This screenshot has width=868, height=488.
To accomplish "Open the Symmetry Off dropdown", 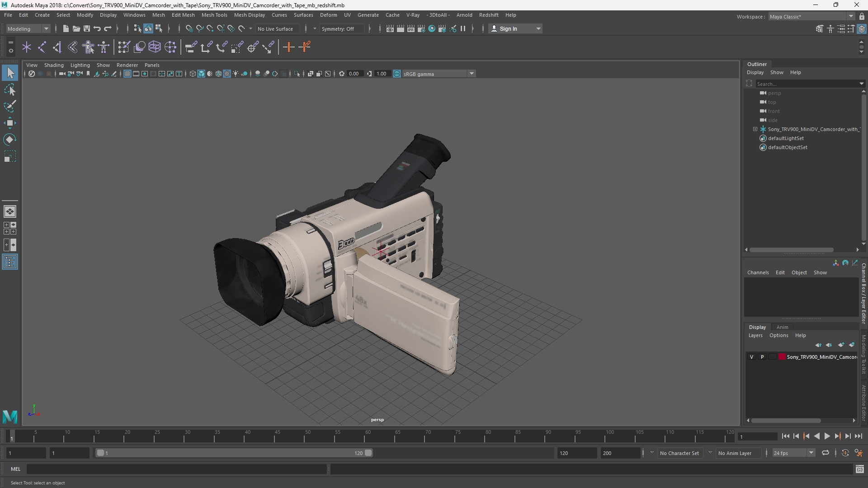I will [x=341, y=28].
